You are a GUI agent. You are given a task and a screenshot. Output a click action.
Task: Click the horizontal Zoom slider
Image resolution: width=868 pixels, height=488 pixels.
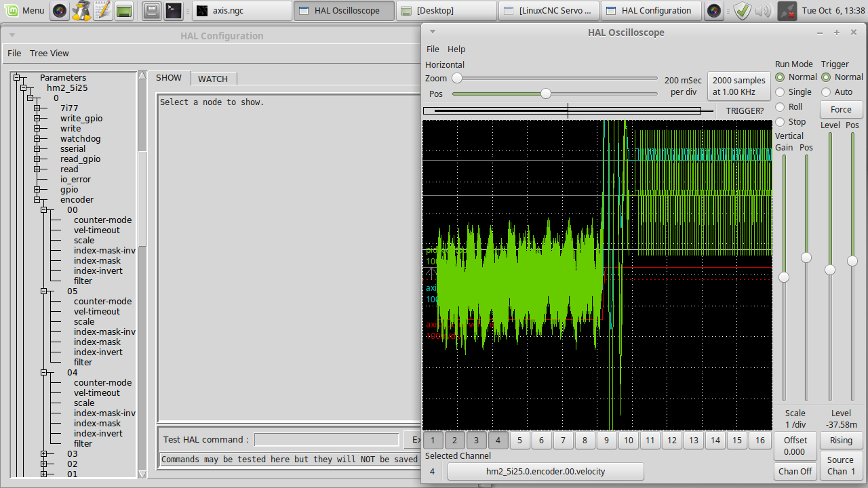coord(555,79)
